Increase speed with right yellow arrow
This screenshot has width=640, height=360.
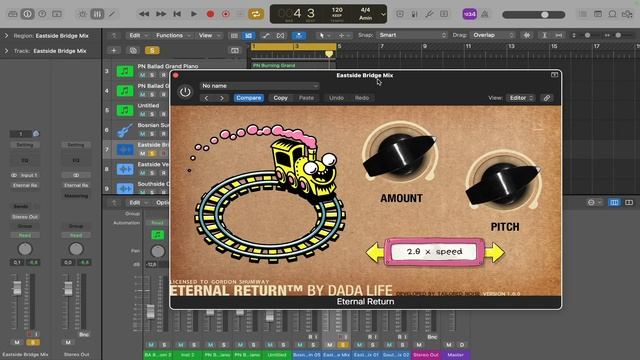[495, 252]
